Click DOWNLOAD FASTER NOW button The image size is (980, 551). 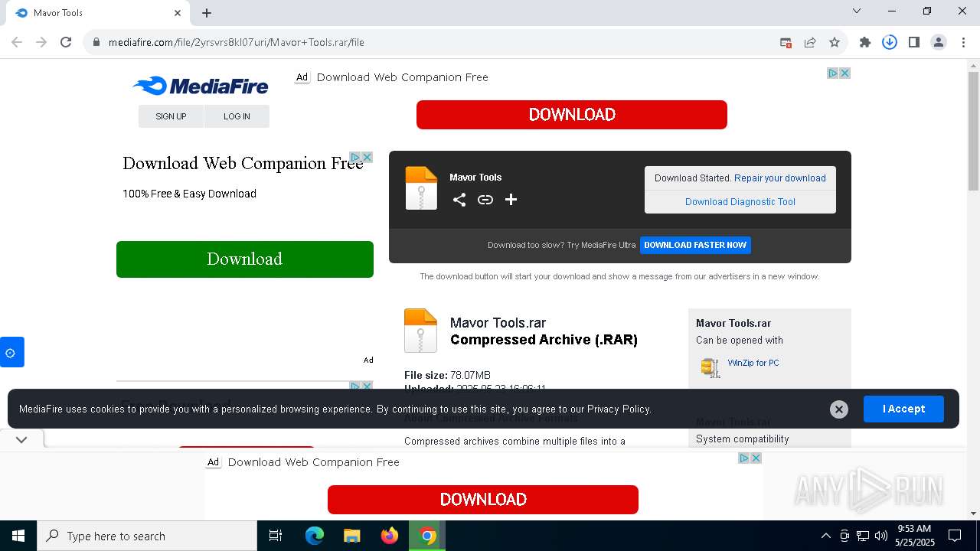pyautogui.click(x=695, y=245)
